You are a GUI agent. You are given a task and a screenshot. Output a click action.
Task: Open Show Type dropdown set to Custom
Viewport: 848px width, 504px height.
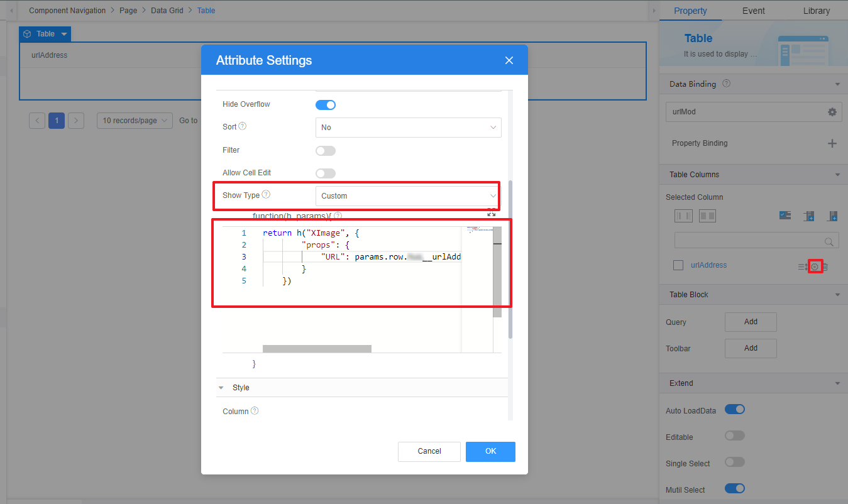(409, 195)
